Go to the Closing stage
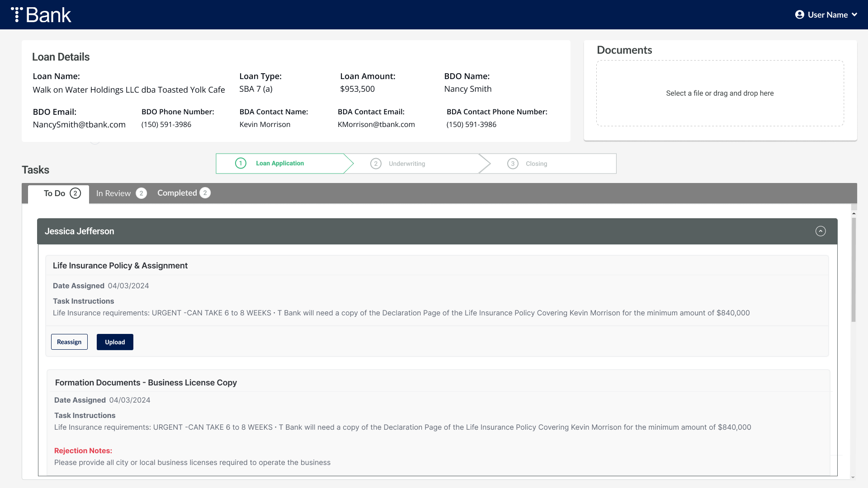Viewport: 868px width, 488px height. 536,164
